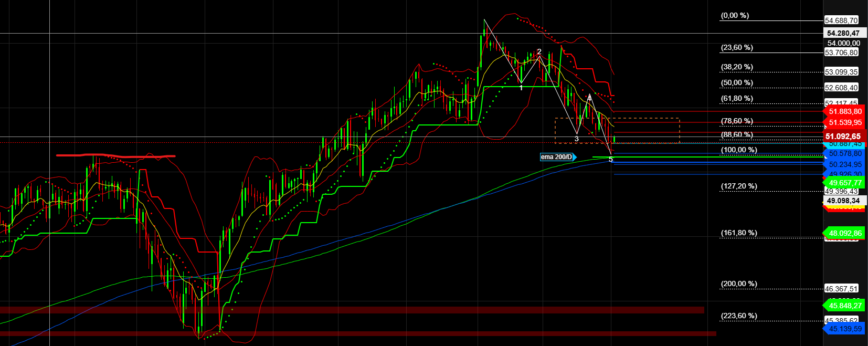Click the 54.688,70 price axis label
The height and width of the screenshot is (346, 868).
point(841,20)
